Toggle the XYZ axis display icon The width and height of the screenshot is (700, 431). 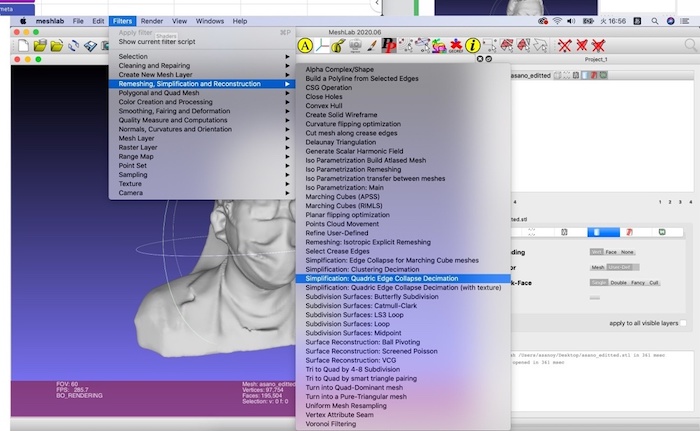point(322,46)
